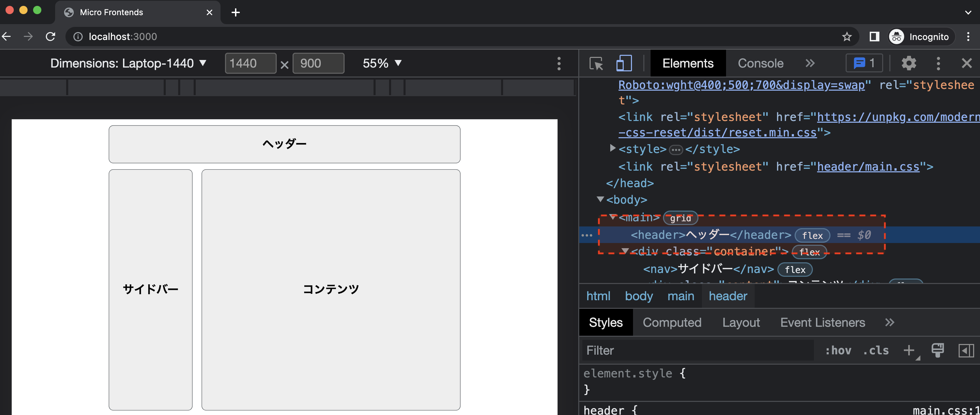The image size is (980, 415).
Task: Click the notification badge icon showing 1
Action: 864,63
